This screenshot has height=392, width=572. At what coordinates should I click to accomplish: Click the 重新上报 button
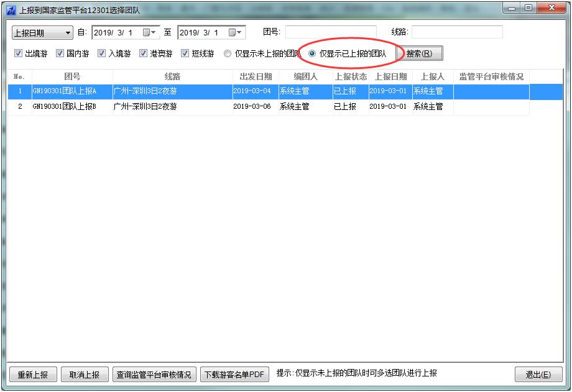pyautogui.click(x=33, y=375)
